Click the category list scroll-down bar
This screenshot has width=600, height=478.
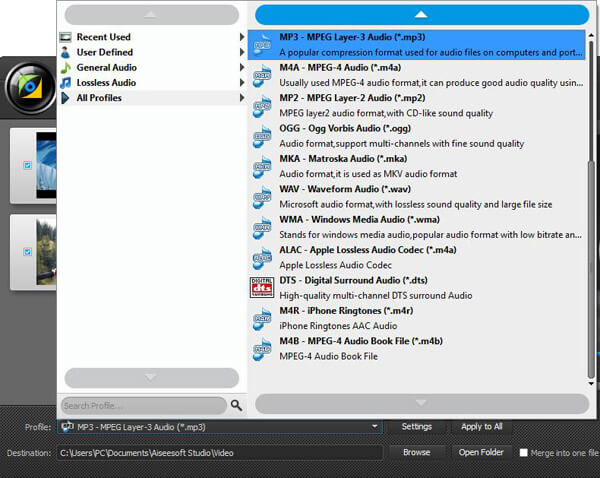(152, 378)
